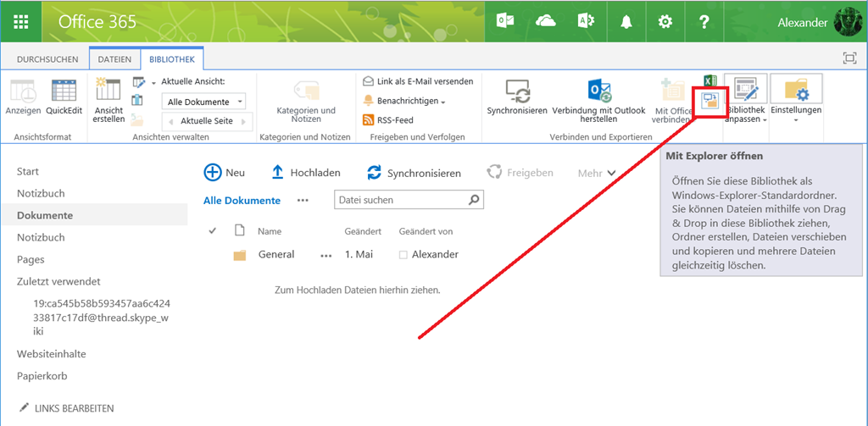Click the ribbon Synchronisieren button
The width and height of the screenshot is (868, 426).
(517, 98)
